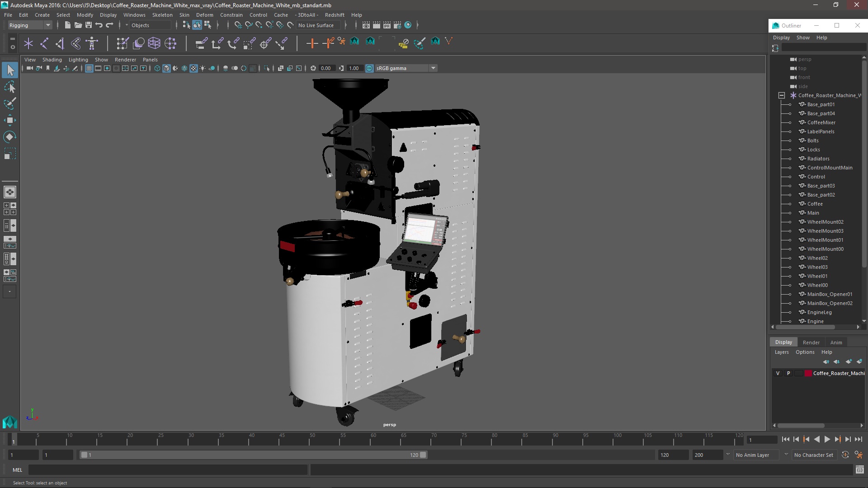The height and width of the screenshot is (488, 868).
Task: Toggle use all lights in viewport
Action: 203,68
